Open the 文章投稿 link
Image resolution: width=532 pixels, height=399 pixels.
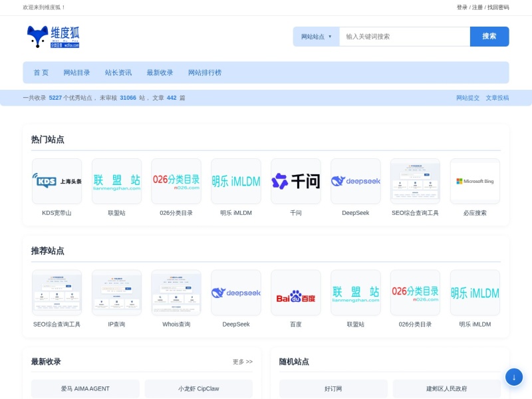[497, 98]
